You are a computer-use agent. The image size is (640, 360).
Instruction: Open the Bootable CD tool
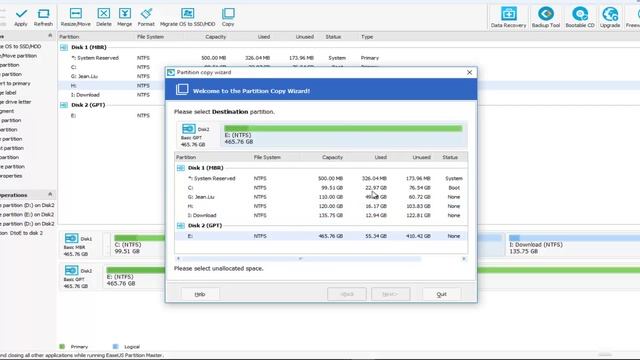click(x=580, y=18)
